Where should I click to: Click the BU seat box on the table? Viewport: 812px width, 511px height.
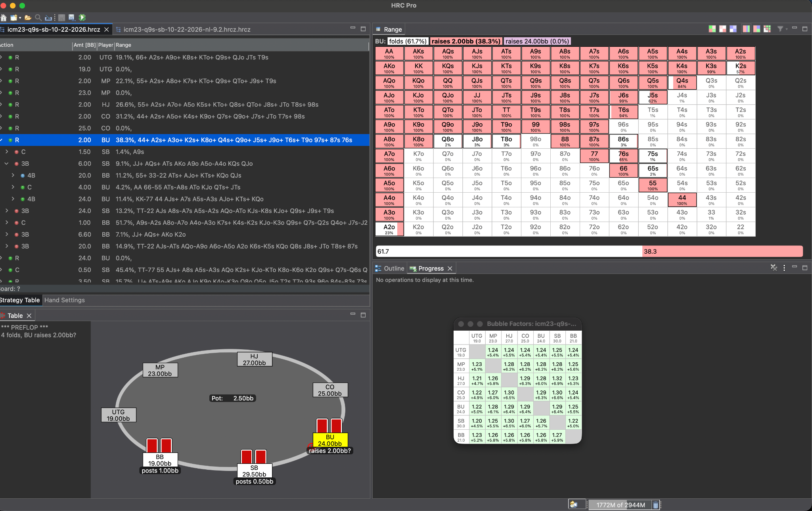click(x=330, y=440)
